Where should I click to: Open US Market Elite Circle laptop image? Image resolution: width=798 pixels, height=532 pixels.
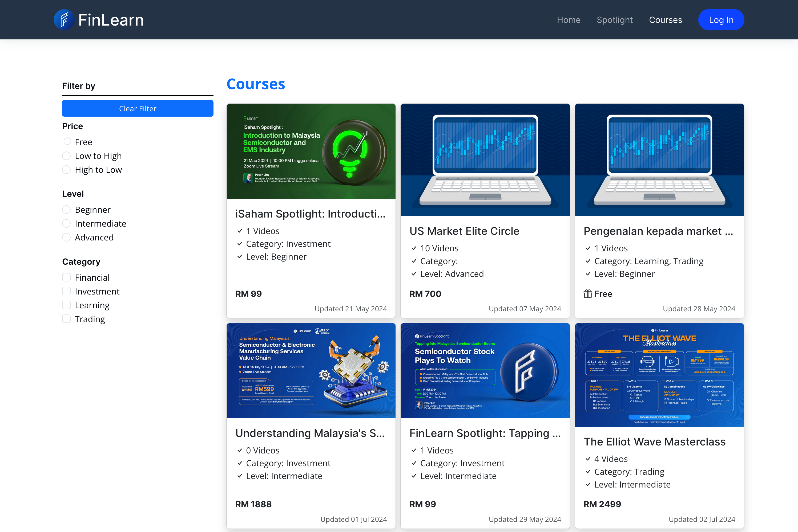click(x=485, y=160)
